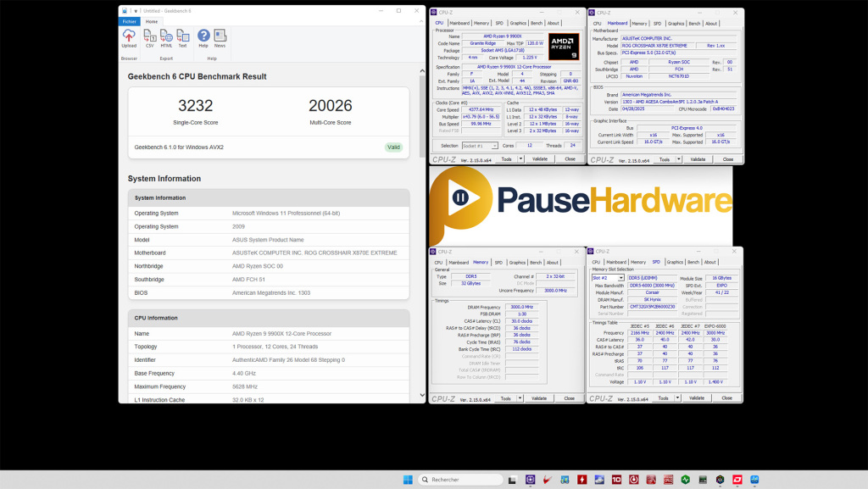The height and width of the screenshot is (489, 868).
Task: Open CPU tab in CPU-Z memory timings window
Action: pyautogui.click(x=438, y=263)
